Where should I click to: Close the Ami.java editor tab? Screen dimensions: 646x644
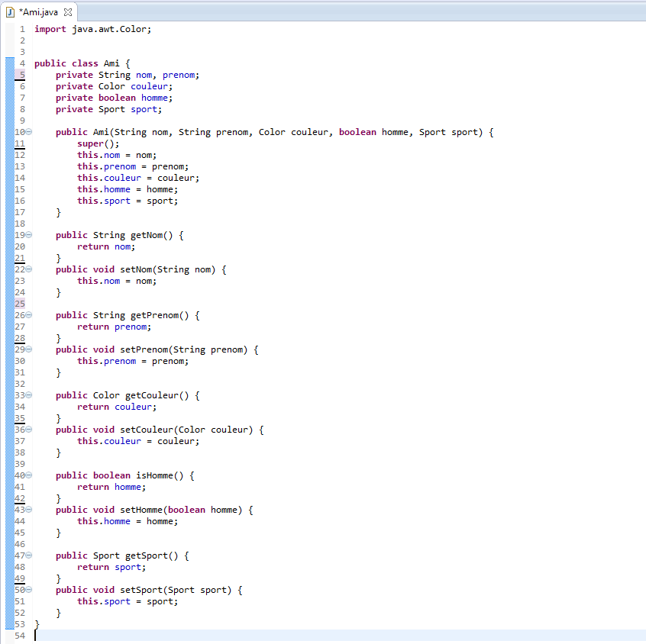click(67, 12)
